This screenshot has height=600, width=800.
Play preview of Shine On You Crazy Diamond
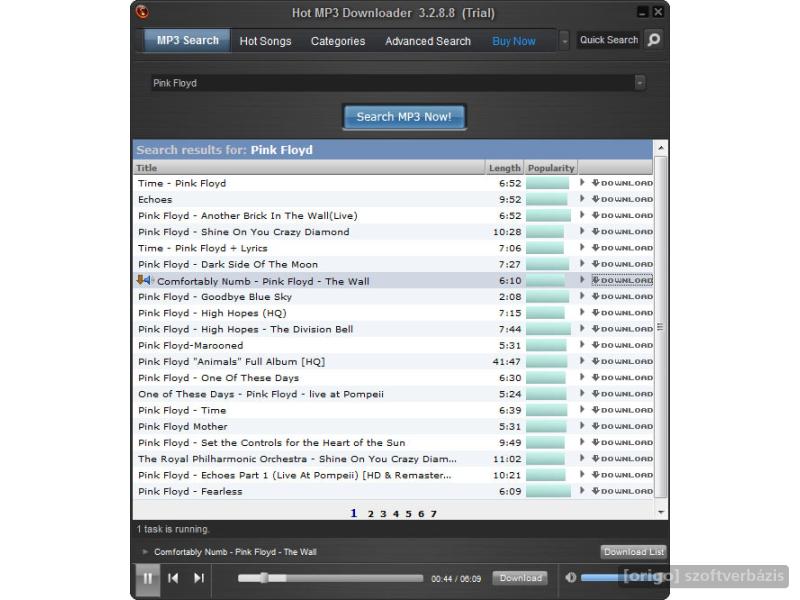[x=582, y=232]
